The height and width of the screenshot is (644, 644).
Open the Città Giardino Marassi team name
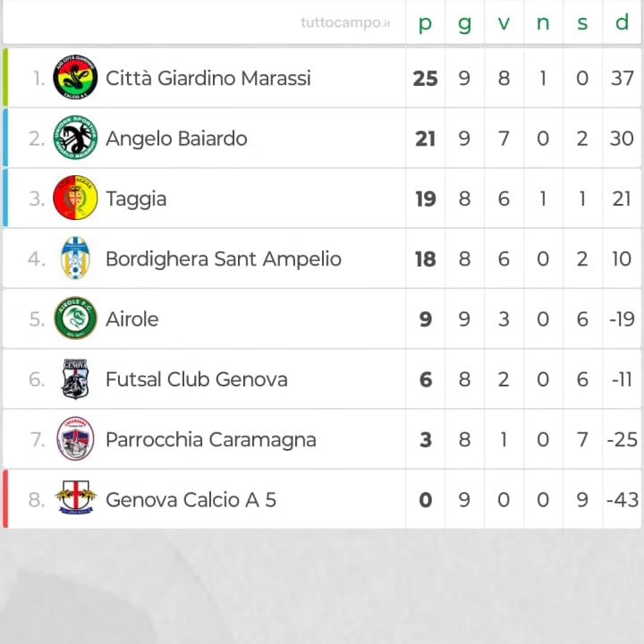point(208,78)
